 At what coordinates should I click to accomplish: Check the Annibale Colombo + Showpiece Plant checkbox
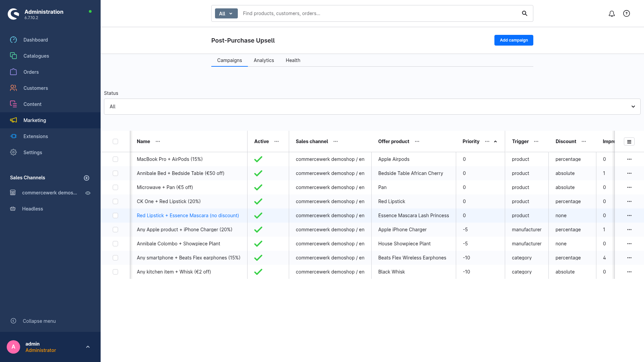[x=115, y=244]
